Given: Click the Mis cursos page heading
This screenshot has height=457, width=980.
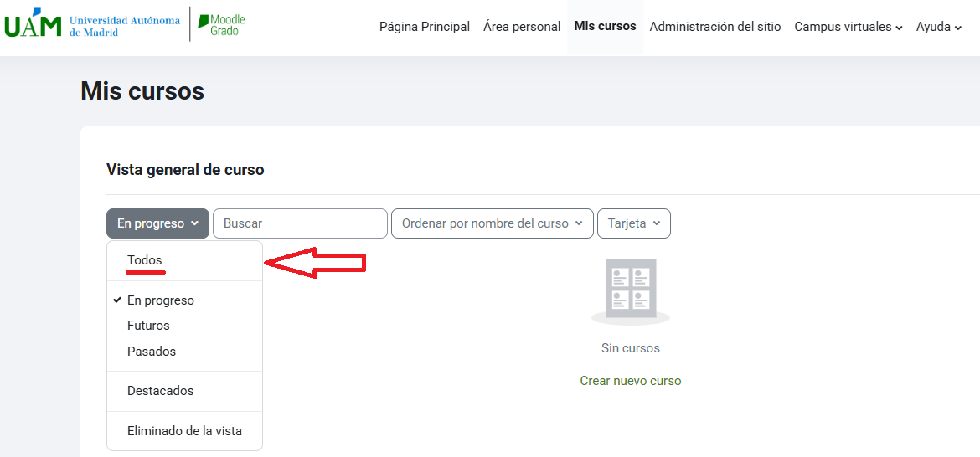Looking at the screenshot, I should pos(142,91).
